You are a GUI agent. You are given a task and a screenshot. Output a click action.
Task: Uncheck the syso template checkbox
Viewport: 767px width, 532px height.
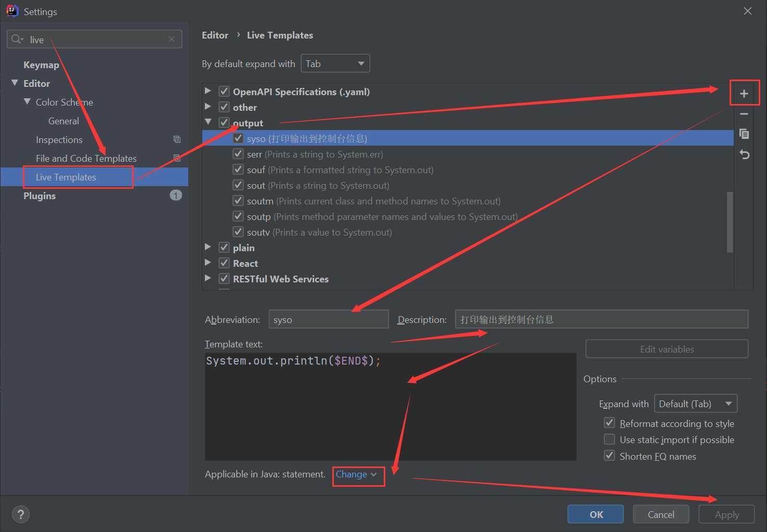coord(238,138)
